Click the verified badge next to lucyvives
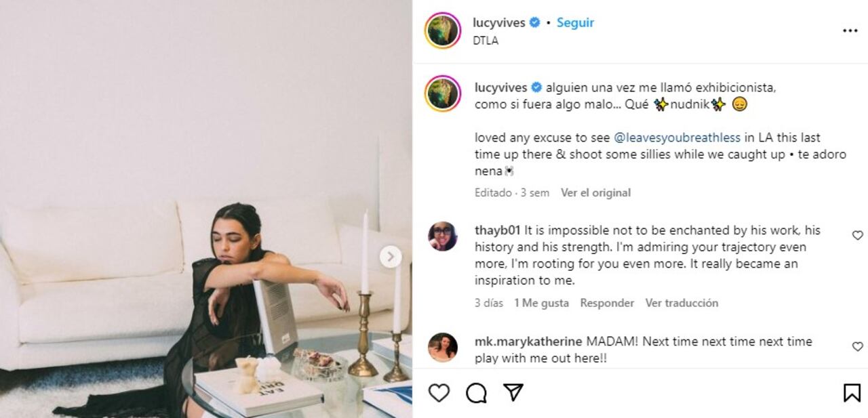868x418 pixels. (533, 22)
